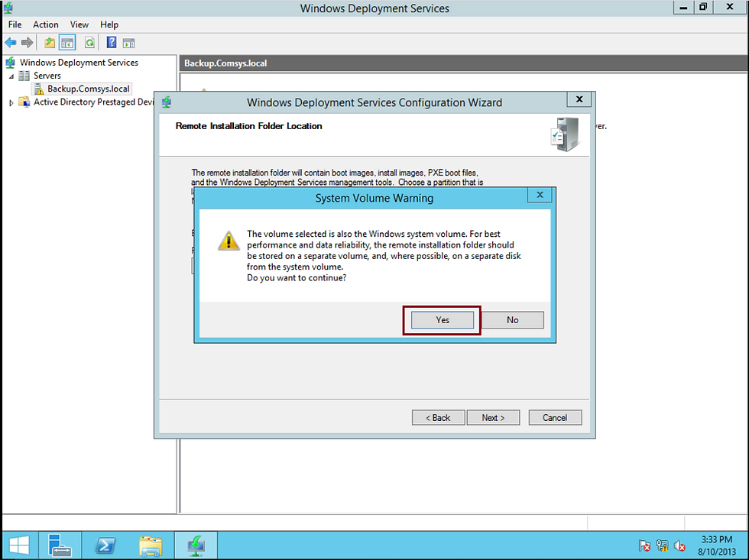The image size is (749, 560).
Task: Click the Backup.Comsys.local pane header
Action: [463, 63]
